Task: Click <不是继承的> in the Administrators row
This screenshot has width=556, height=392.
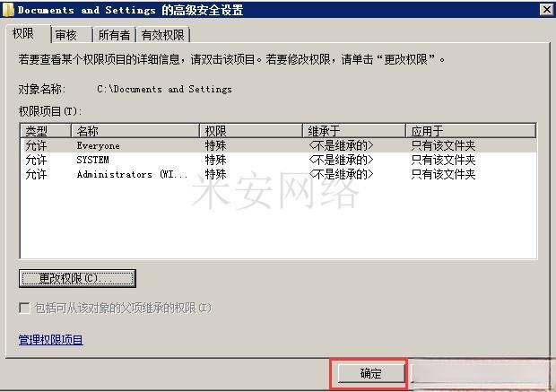Action: click(341, 174)
